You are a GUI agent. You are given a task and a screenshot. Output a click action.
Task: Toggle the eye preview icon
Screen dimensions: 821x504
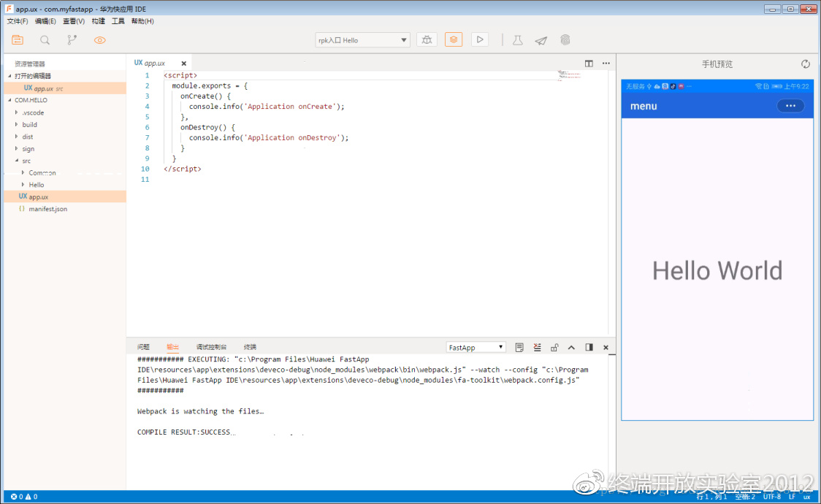100,40
